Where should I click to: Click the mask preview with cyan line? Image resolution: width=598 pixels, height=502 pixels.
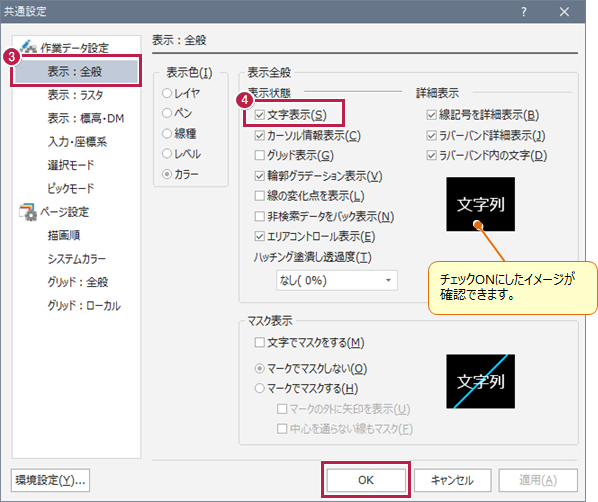click(481, 381)
